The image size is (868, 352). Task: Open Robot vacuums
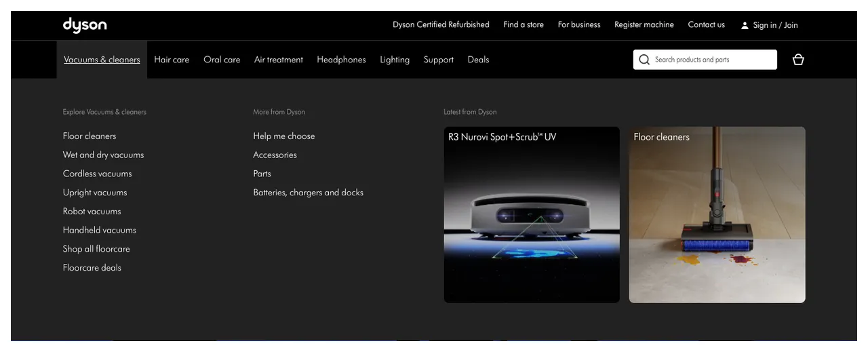[92, 212]
